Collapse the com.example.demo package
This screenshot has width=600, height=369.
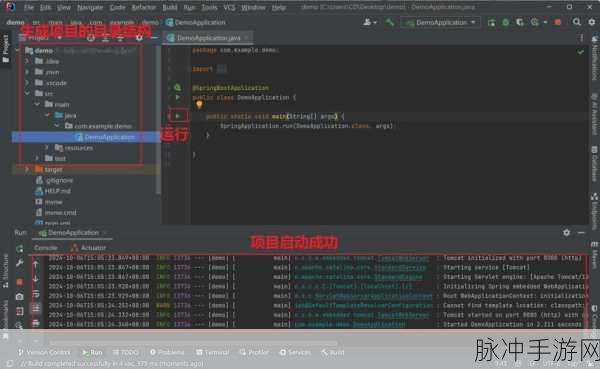[57, 126]
